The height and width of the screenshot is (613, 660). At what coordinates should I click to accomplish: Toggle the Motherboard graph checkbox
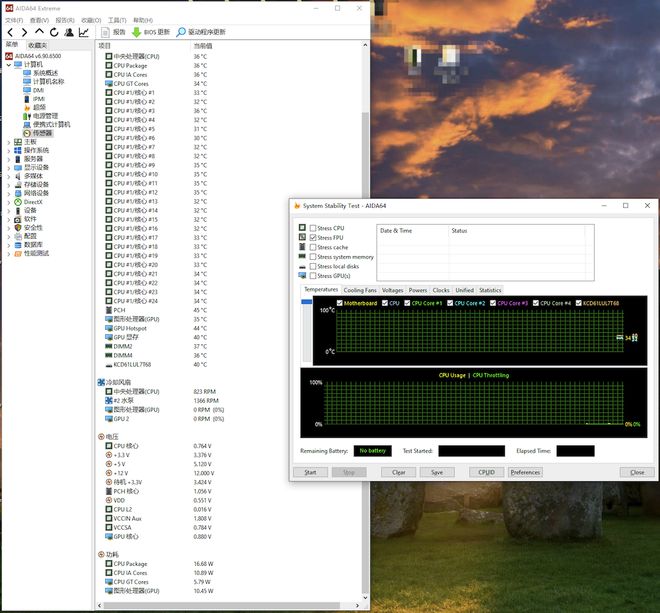pyautogui.click(x=340, y=303)
